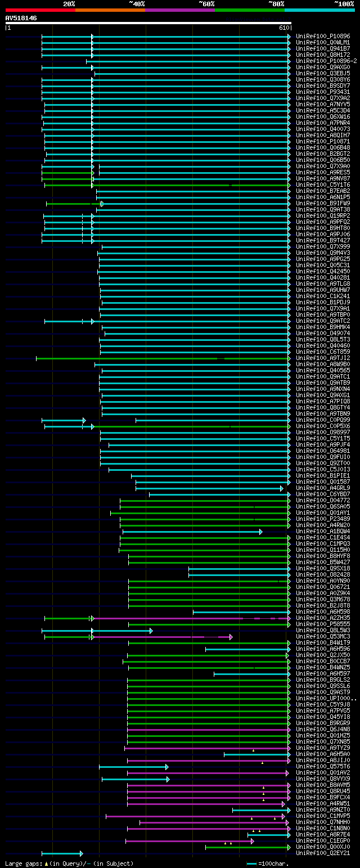Select label UniRef100_A2ZH35
360x868 pixels.
click(323, 618)
